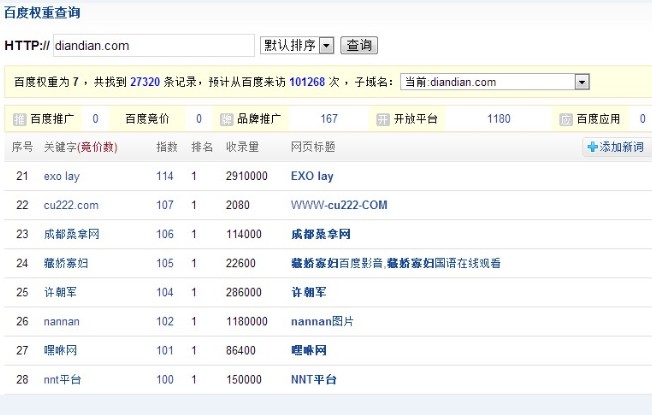Open the page title 成都桑拿网
The width and height of the screenshot is (652, 415).
tap(321, 234)
